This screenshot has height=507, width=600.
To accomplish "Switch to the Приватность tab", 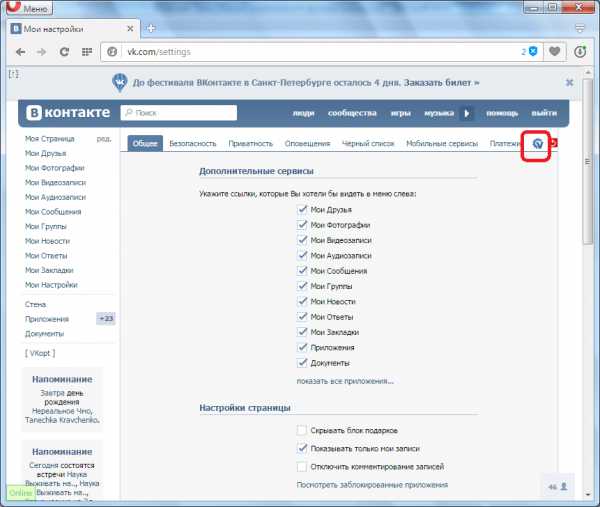I will (x=251, y=143).
